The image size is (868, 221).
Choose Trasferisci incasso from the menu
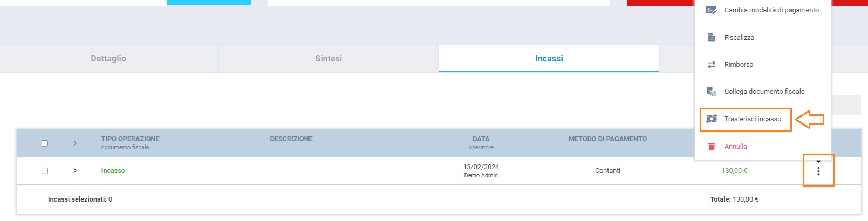[753, 119]
